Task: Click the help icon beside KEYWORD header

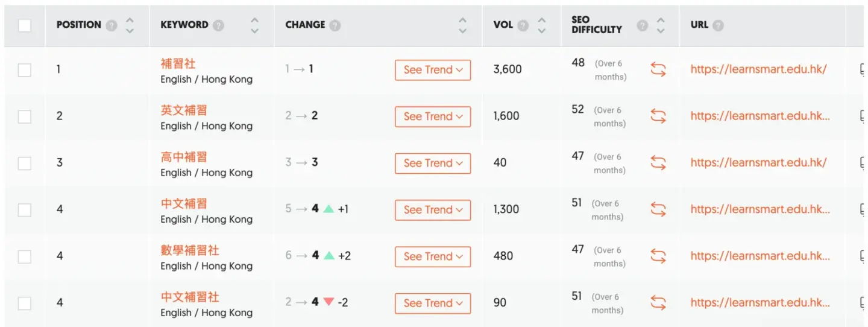Action: (218, 25)
